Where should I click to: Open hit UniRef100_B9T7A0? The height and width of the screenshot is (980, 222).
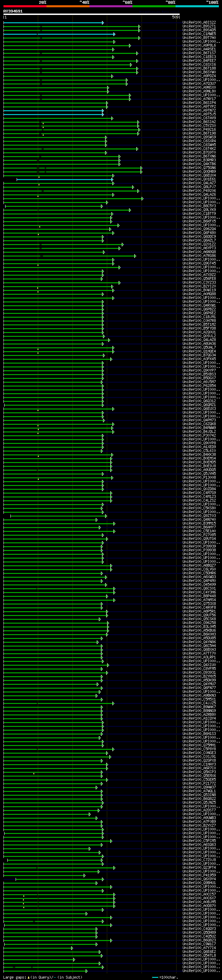pyautogui.click(x=199, y=38)
